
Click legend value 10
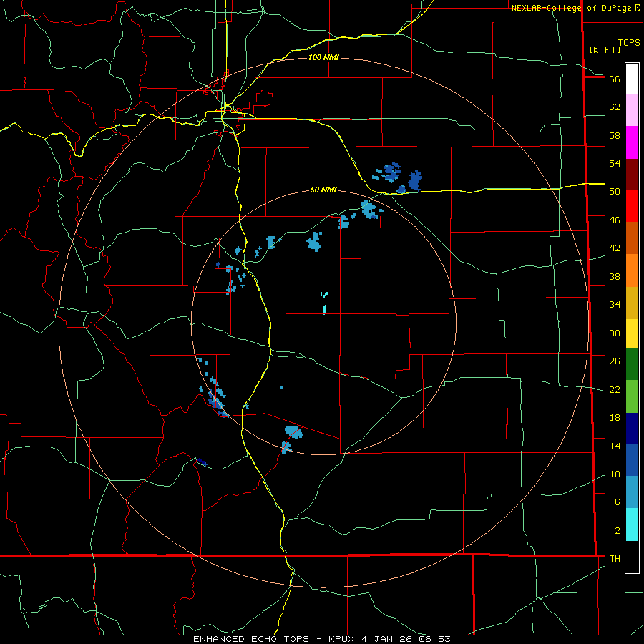[x=615, y=474]
